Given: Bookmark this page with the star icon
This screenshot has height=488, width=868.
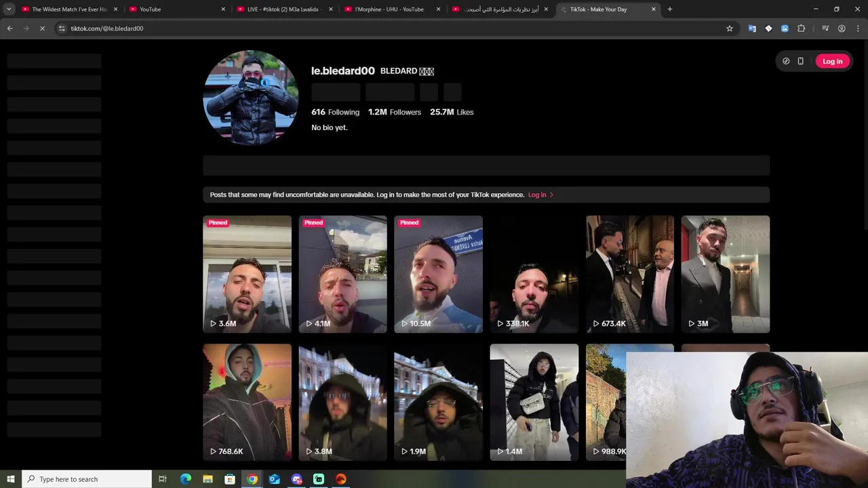Looking at the screenshot, I should 730,28.
